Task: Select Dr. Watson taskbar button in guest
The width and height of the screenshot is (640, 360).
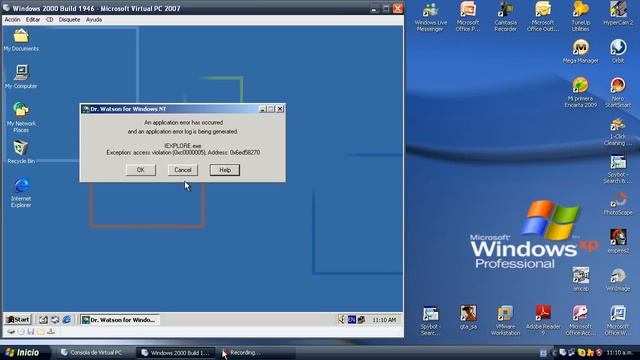Action: (120, 320)
